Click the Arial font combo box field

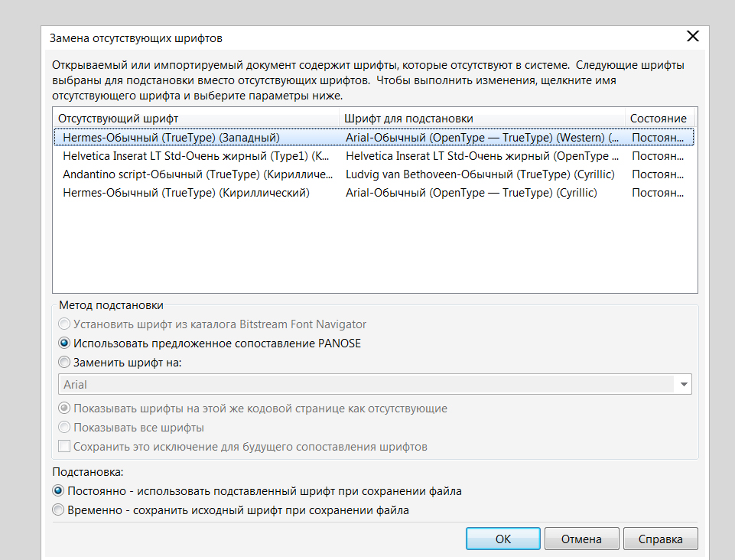point(375,385)
